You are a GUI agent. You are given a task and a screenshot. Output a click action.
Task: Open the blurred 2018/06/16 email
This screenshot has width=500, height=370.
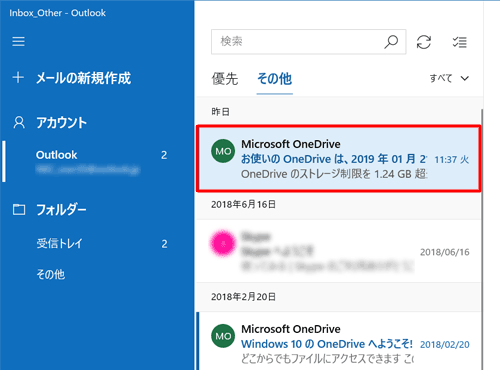coord(339,251)
